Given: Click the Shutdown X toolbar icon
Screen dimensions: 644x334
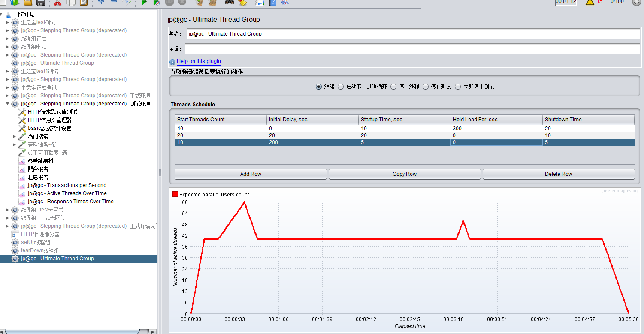Looking at the screenshot, I should click(182, 3).
